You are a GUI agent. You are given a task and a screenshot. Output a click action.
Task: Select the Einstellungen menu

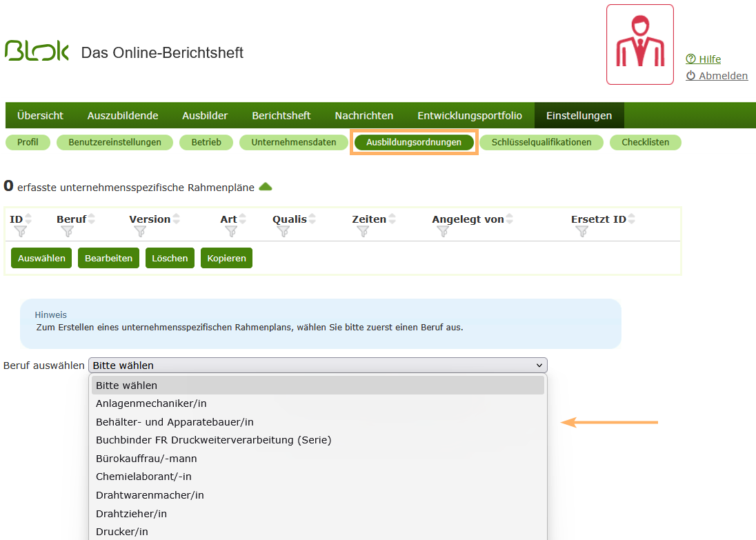[579, 116]
